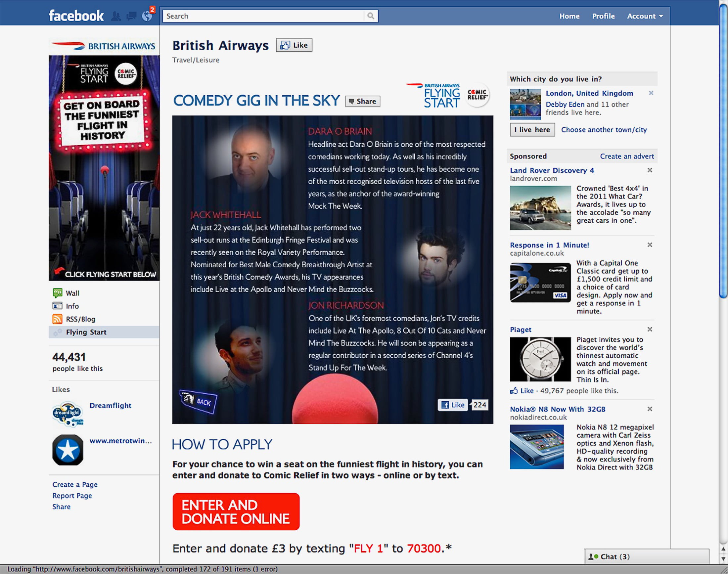Open the friend requests icon
Viewport: 728px width, 574px height.
[x=116, y=16]
